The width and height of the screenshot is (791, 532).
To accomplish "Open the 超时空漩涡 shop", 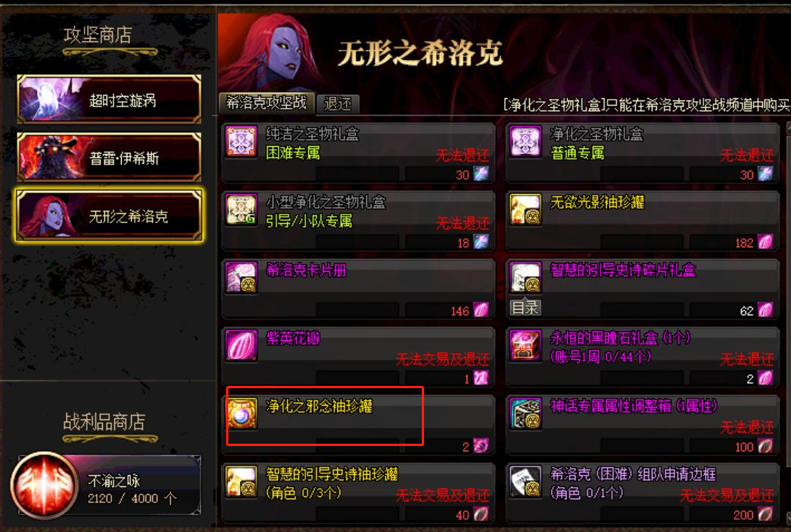I will (x=109, y=100).
